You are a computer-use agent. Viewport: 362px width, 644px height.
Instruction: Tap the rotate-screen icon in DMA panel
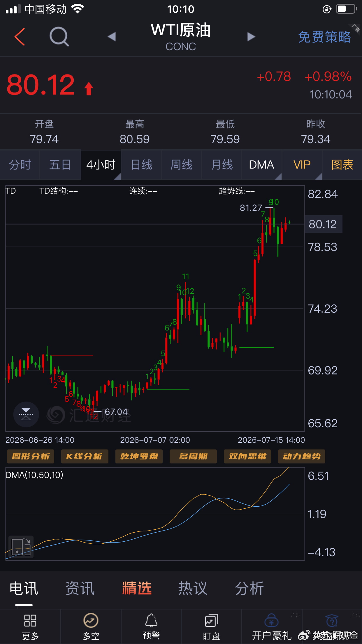coord(21,547)
